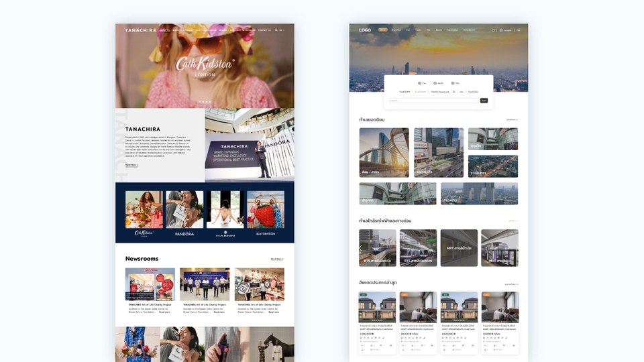Go to the next slide in the MRT carousel
Image resolution: width=644 pixels, height=362 pixels.
517,248
